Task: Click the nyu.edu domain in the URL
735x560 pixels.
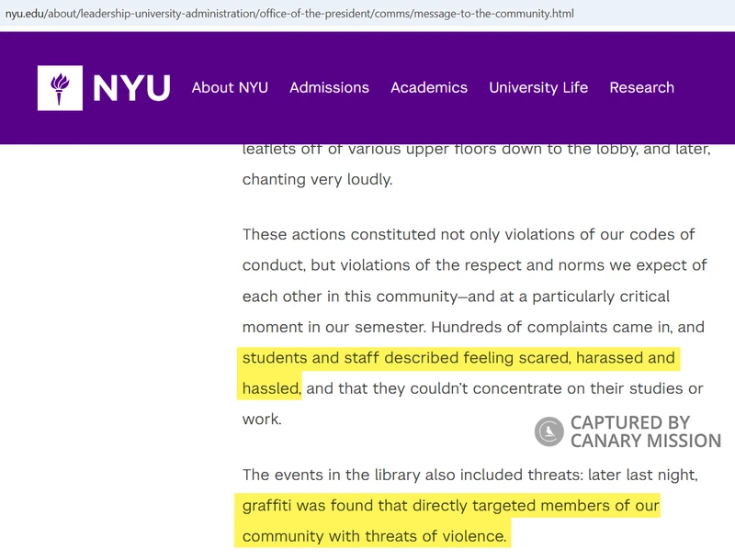Action: click(x=24, y=14)
